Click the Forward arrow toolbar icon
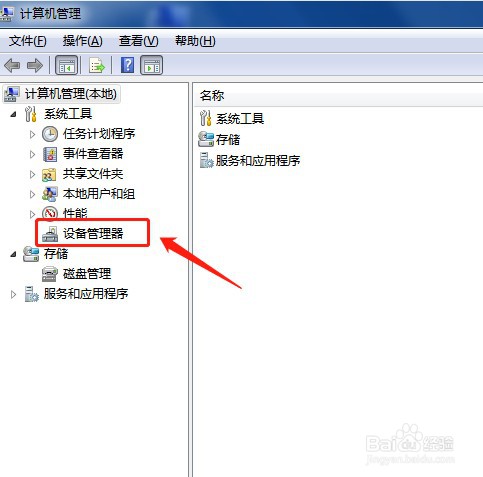Screen dimensions: 483x477 coord(35,65)
